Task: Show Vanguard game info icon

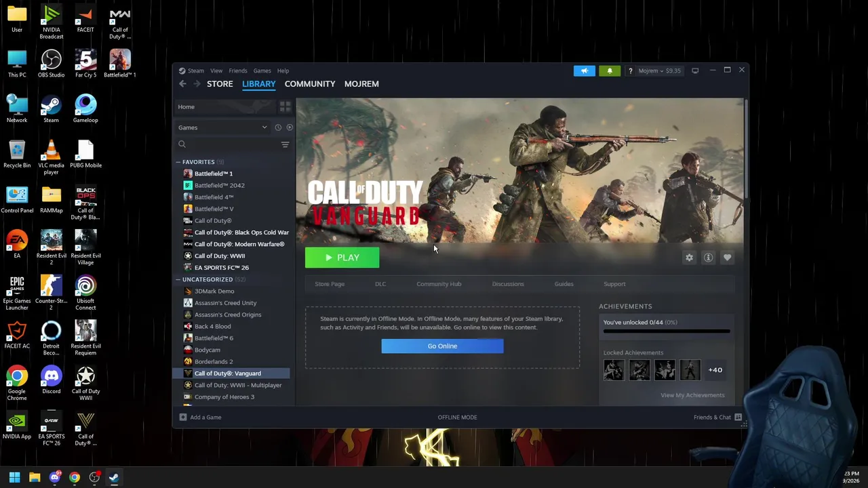Action: tap(708, 258)
